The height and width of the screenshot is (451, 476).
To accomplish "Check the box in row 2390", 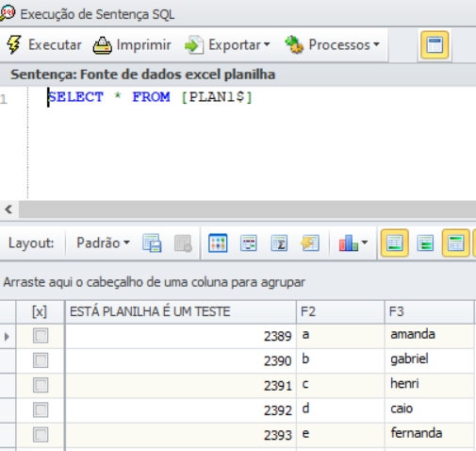I will click(x=41, y=360).
